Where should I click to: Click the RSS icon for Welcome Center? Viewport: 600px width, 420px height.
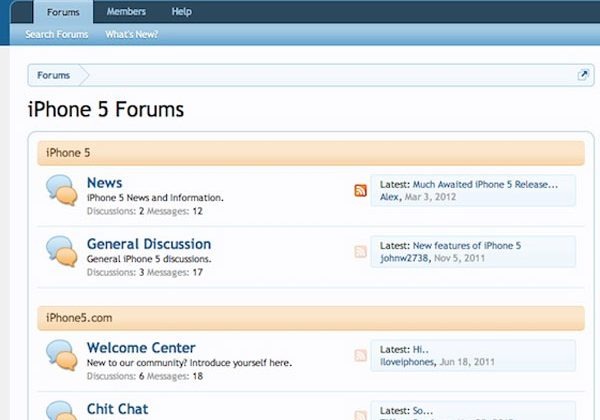(360, 355)
